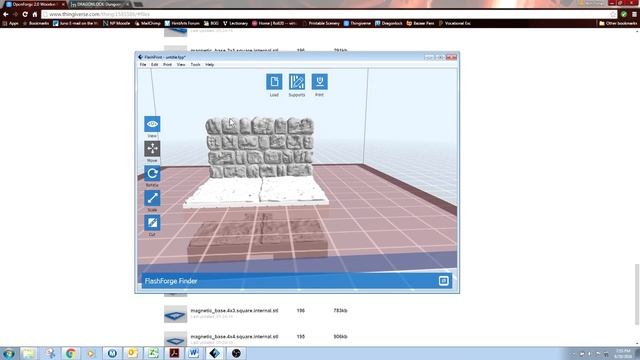640x360 pixels.
Task: Go back in the Chrome browser
Action: pos(6,14)
